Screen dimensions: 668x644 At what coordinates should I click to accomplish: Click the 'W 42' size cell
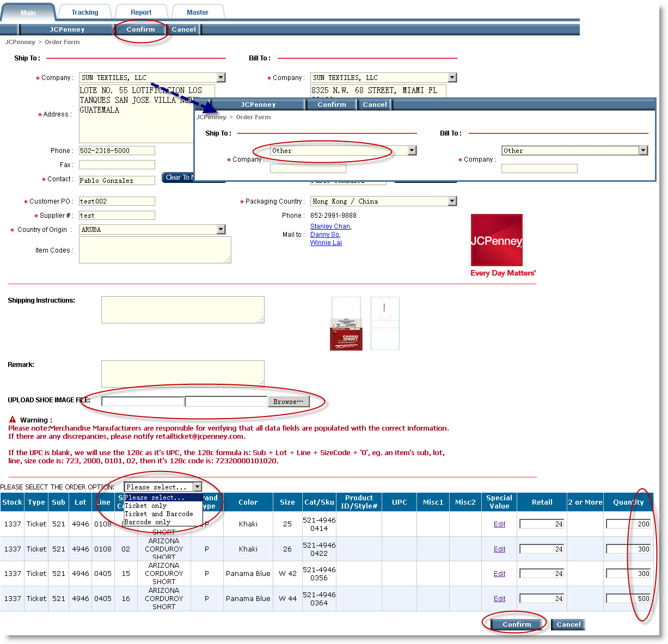click(x=287, y=574)
